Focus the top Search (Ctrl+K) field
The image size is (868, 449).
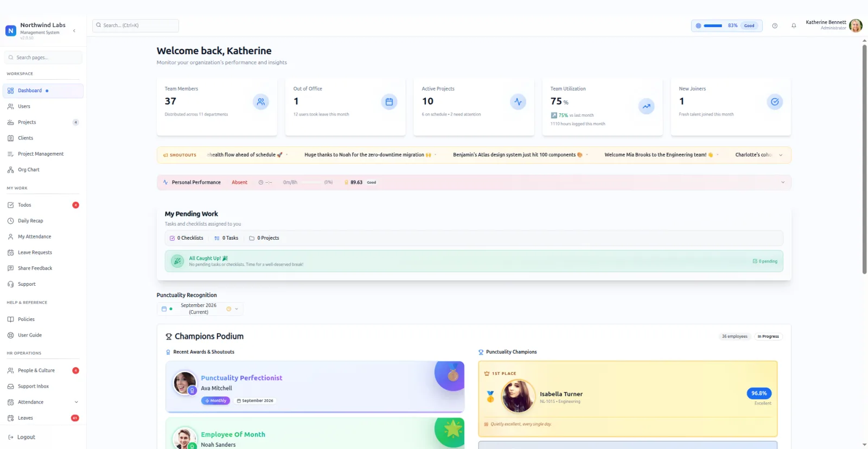click(x=136, y=25)
